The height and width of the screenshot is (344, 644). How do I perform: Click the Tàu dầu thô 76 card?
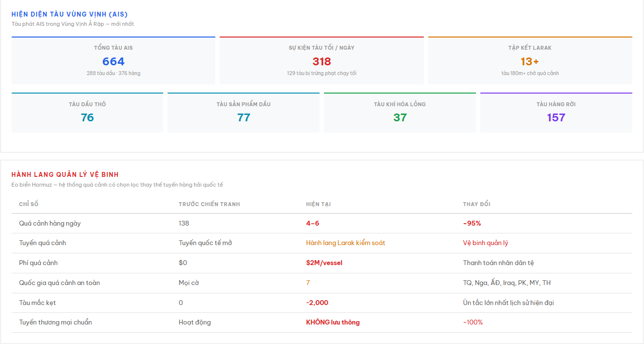[87, 113]
